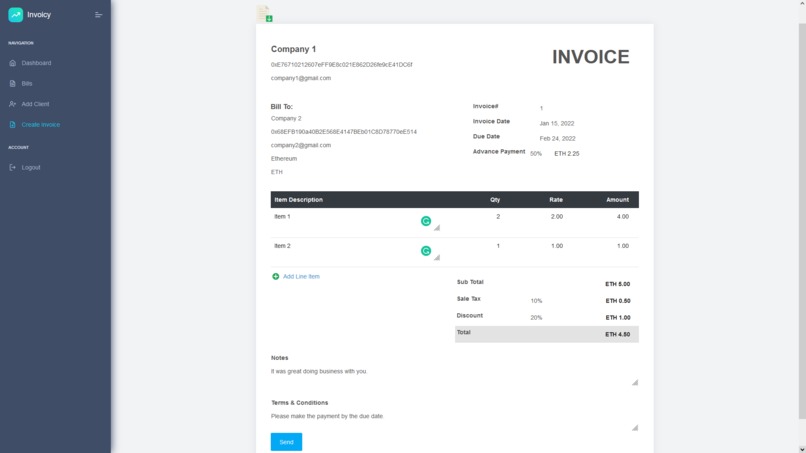The height and width of the screenshot is (453, 806).
Task: Edit Item 2 rate 1.00
Action: [x=557, y=246]
